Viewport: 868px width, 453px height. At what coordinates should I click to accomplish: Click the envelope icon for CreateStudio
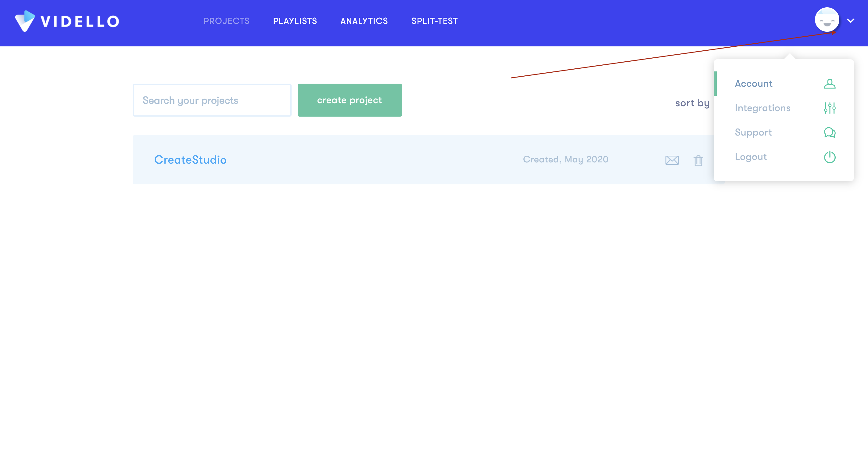672,160
